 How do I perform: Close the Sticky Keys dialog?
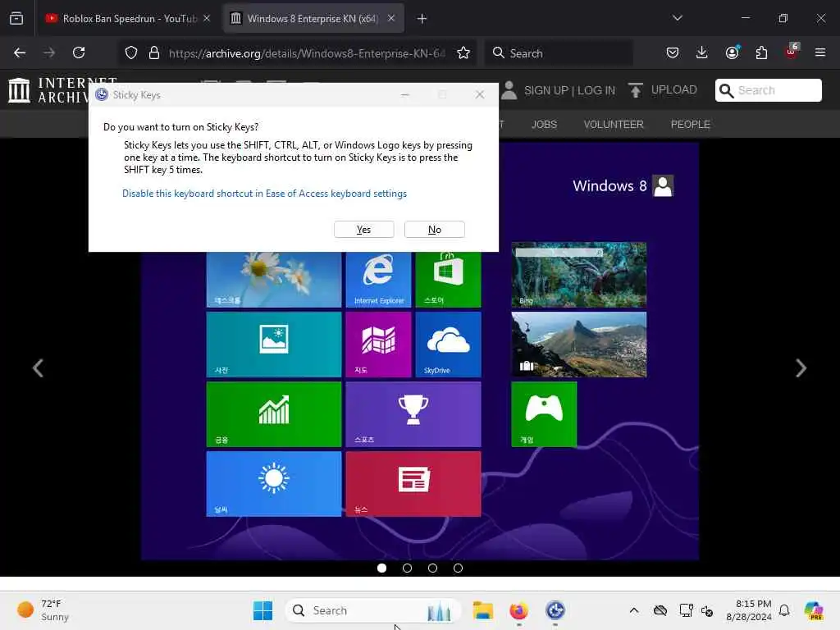[x=479, y=95]
